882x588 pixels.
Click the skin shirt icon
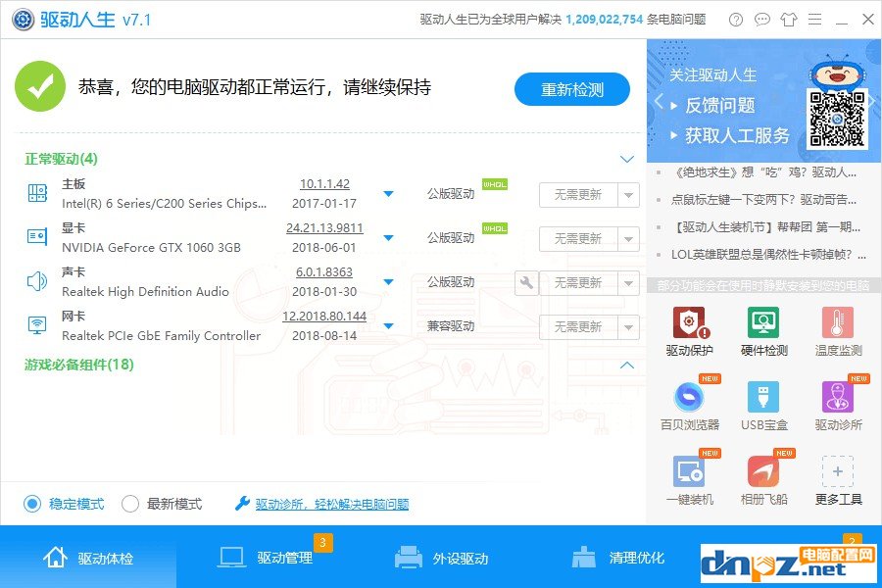pyautogui.click(x=789, y=20)
